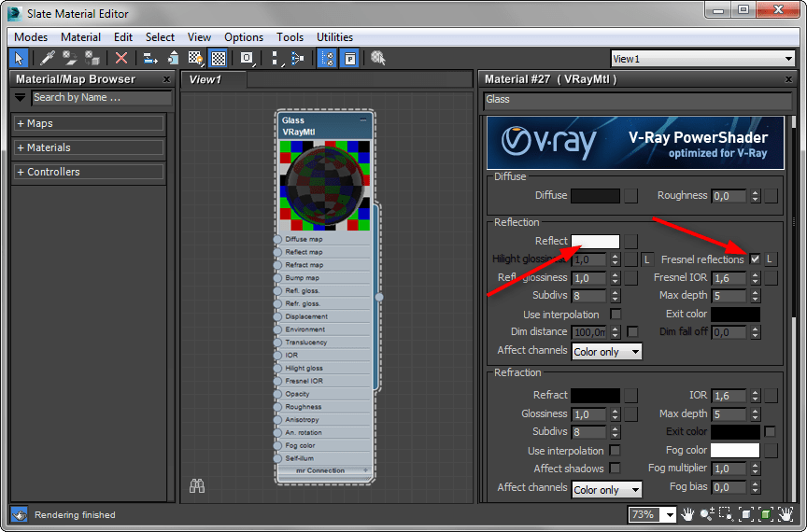Image resolution: width=807 pixels, height=532 pixels.
Task: Pick material with the eyedropper tool
Action: pyautogui.click(x=48, y=58)
